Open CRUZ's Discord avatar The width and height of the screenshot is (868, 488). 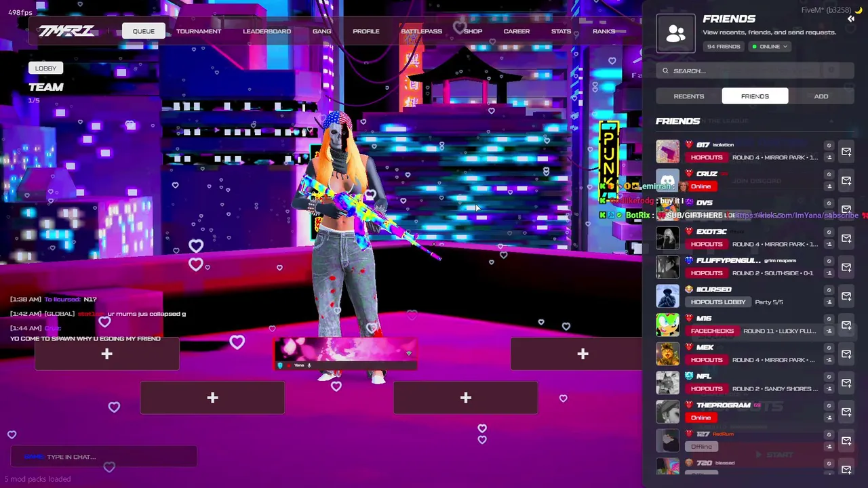[x=667, y=181]
